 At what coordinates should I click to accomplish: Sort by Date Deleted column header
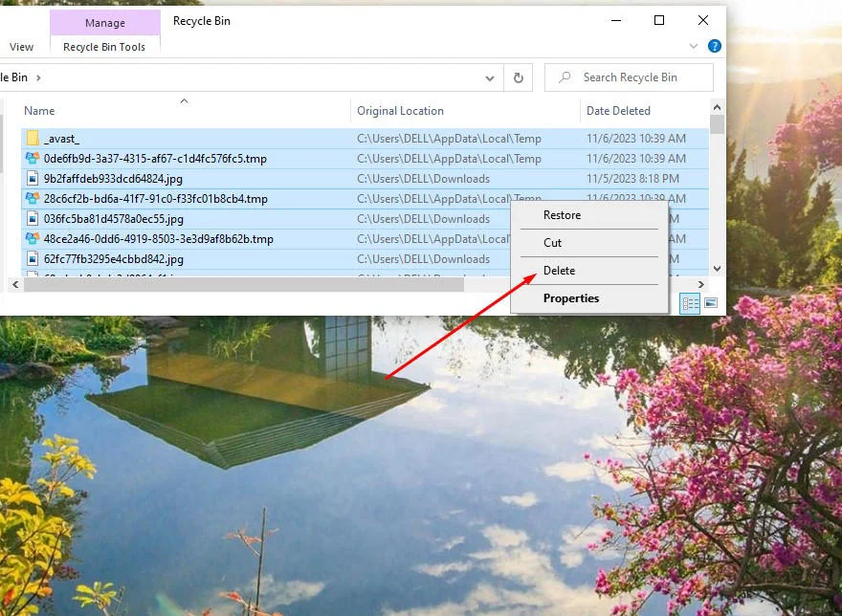coord(618,111)
